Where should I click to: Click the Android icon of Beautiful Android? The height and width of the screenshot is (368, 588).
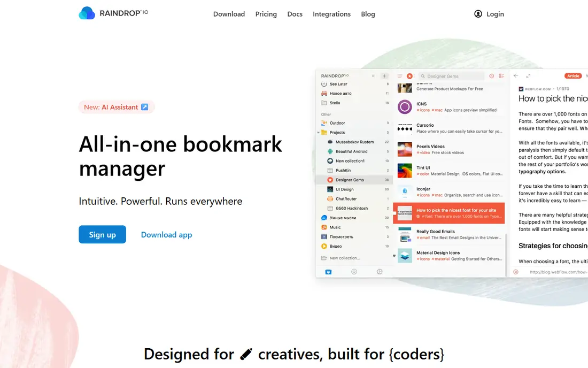pyautogui.click(x=330, y=151)
